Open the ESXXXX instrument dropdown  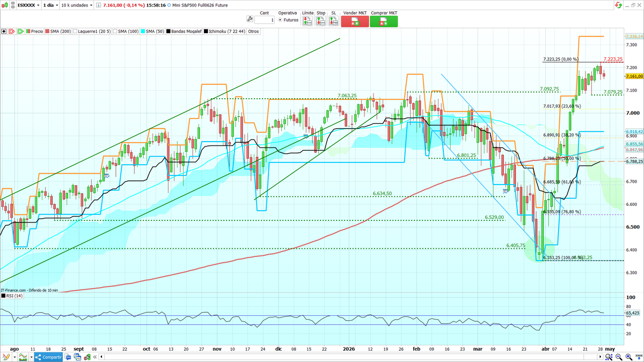(28, 5)
